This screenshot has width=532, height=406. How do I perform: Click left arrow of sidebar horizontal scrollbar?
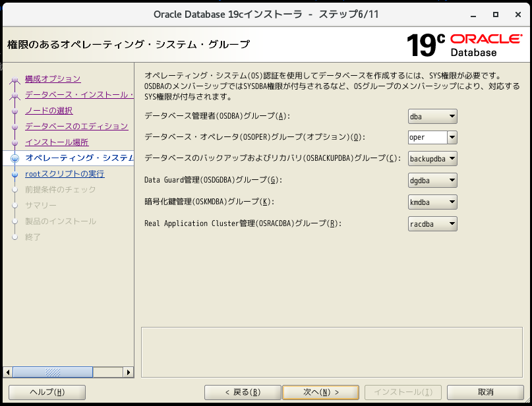8,372
